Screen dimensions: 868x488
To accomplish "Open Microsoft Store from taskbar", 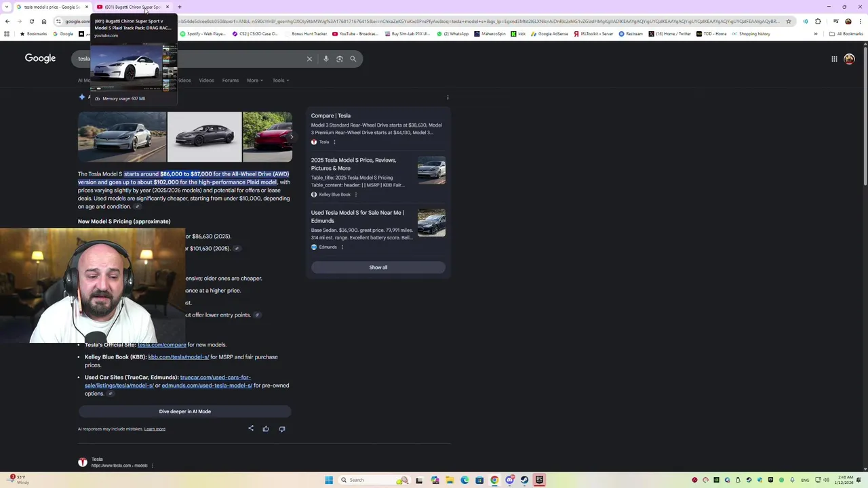I will pyautogui.click(x=479, y=480).
